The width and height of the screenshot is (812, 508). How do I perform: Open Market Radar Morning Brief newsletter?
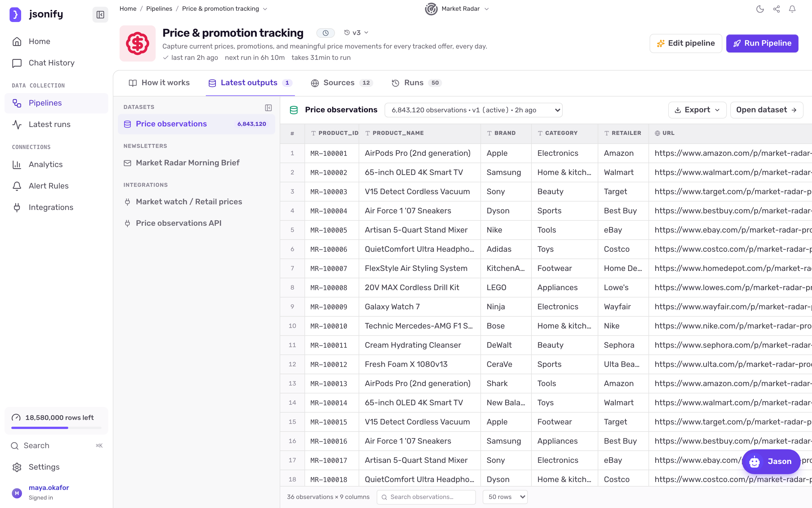coord(196,163)
